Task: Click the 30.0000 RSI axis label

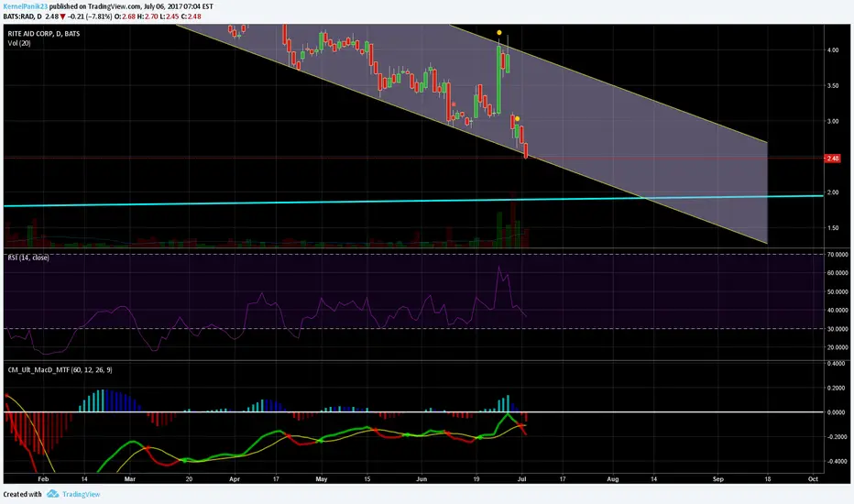Action: point(837,329)
